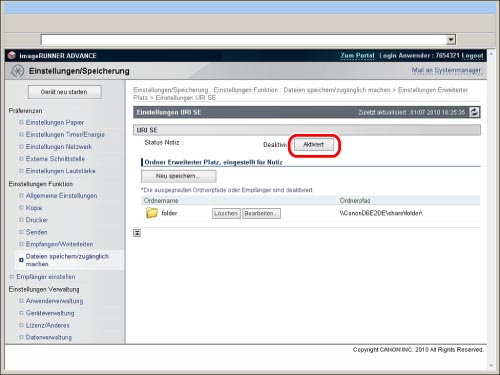The height and width of the screenshot is (375, 500).
Task: Follow the Zum Portal link
Action: coord(357,56)
